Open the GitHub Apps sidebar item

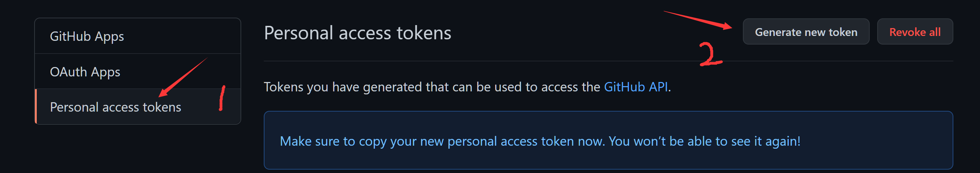(x=87, y=36)
